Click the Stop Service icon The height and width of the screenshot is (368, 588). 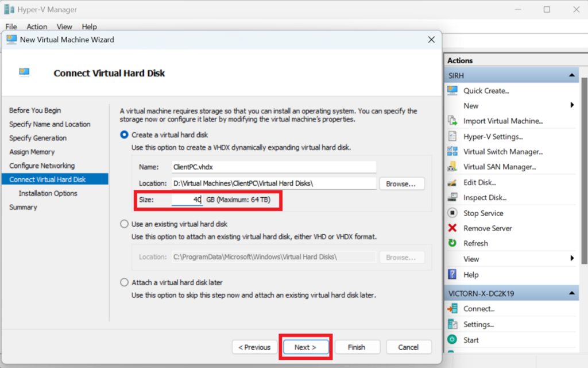click(x=452, y=213)
